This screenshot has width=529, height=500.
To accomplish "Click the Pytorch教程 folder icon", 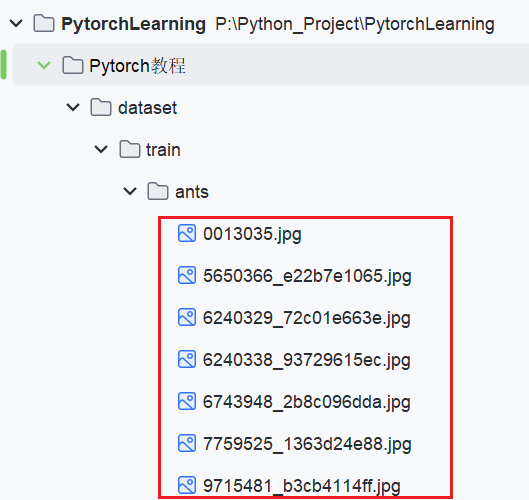I will [x=73, y=65].
